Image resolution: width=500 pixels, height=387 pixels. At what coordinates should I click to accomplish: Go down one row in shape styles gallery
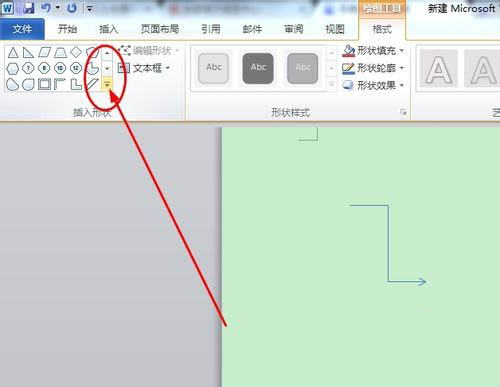[x=331, y=69]
